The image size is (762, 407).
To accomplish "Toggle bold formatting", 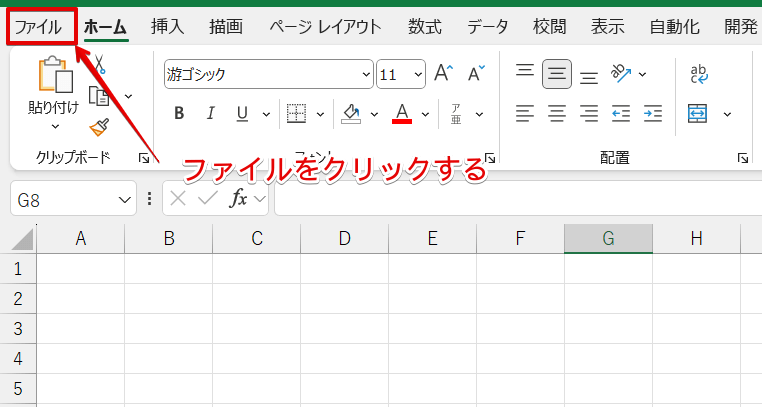I will [179, 114].
